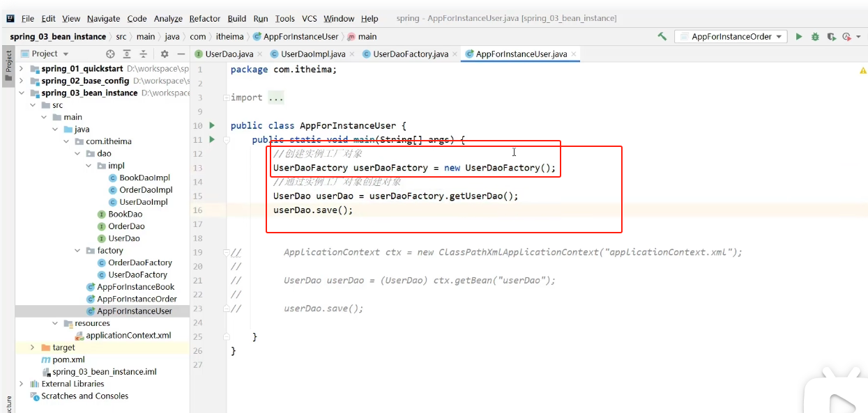The height and width of the screenshot is (413, 868).
Task: Close the UserDaoImpl.java tab
Action: (x=352, y=54)
